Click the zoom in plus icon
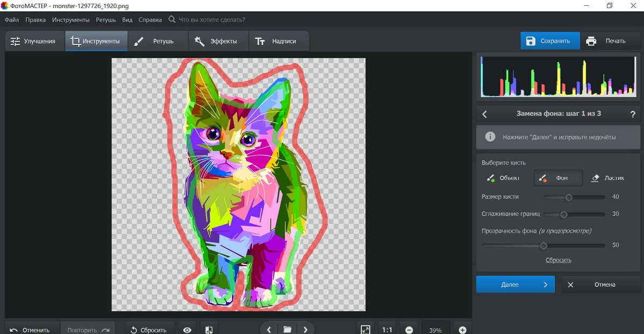 pos(463,330)
